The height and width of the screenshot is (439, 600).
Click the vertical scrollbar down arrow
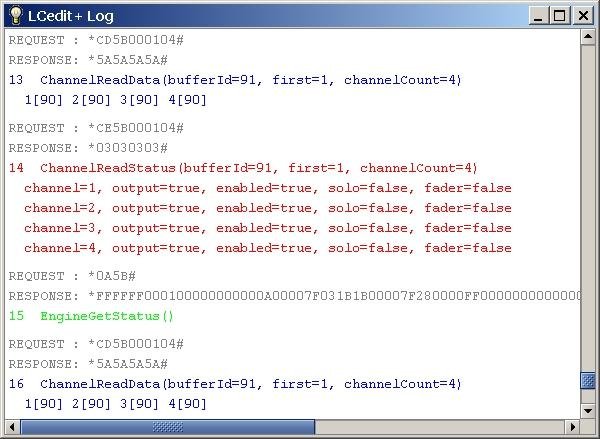(588, 411)
